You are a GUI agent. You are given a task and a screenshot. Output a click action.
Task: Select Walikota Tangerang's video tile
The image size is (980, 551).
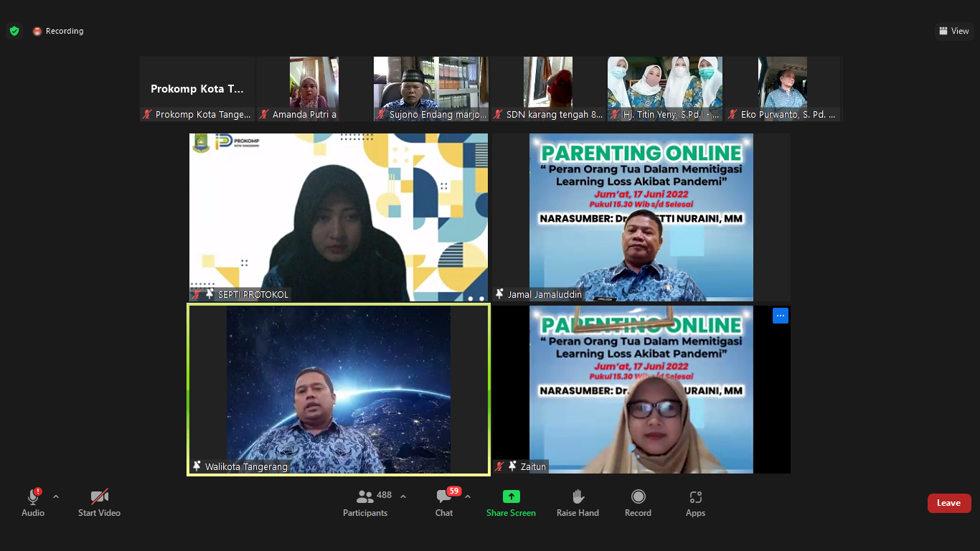(x=339, y=390)
